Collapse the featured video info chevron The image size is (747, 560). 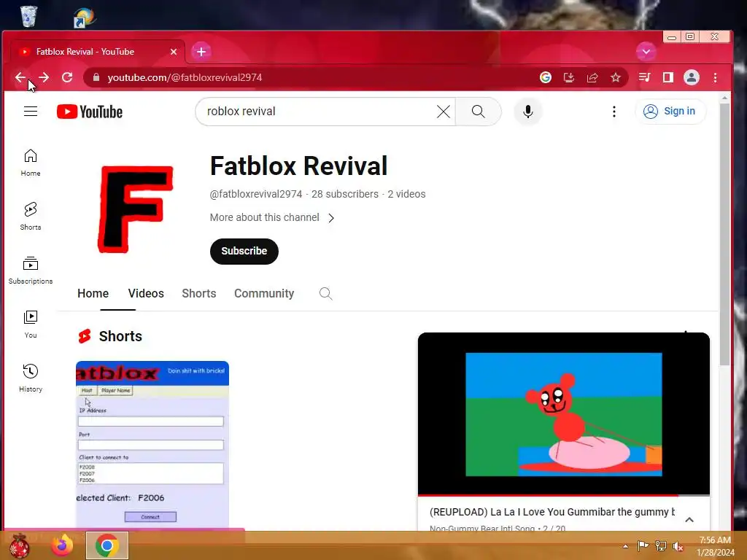click(x=689, y=519)
